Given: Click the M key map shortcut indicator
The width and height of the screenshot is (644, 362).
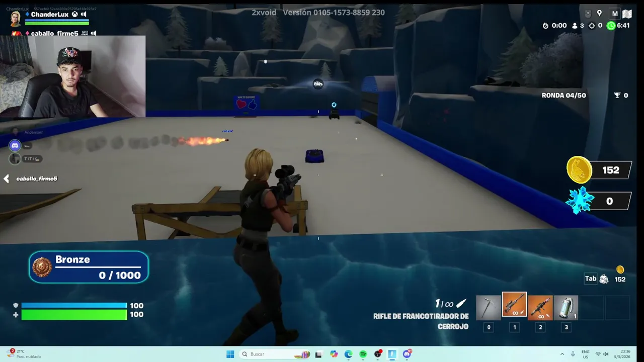Looking at the screenshot, I should 614,14.
